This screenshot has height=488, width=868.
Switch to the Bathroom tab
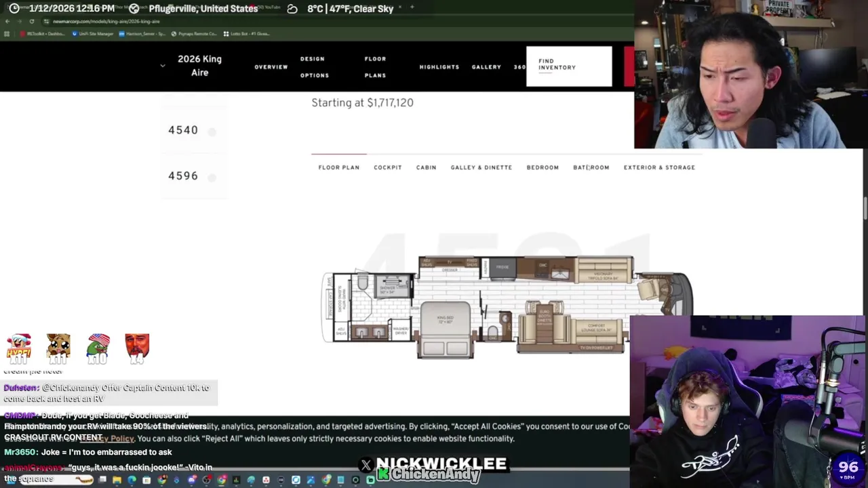(591, 167)
